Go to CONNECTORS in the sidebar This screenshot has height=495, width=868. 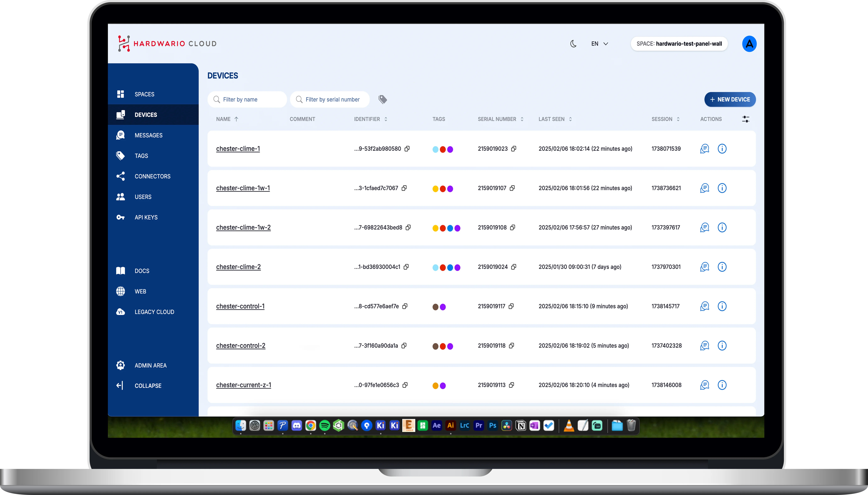click(153, 176)
